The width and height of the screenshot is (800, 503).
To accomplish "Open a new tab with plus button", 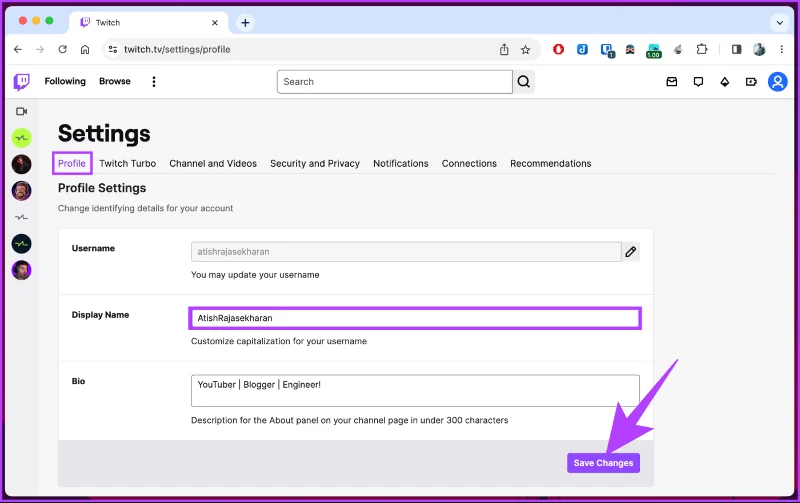I will tap(245, 22).
